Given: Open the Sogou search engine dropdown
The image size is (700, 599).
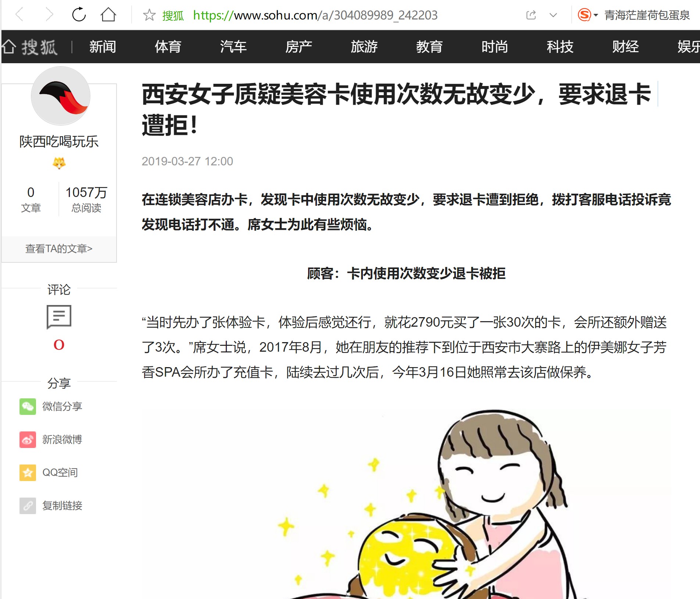Looking at the screenshot, I should pos(587,15).
